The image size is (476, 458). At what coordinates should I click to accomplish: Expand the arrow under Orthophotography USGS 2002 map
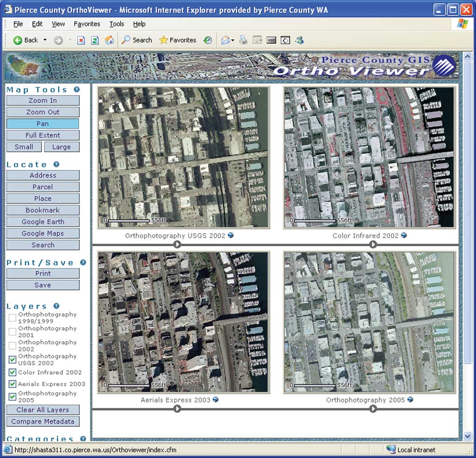click(x=177, y=244)
